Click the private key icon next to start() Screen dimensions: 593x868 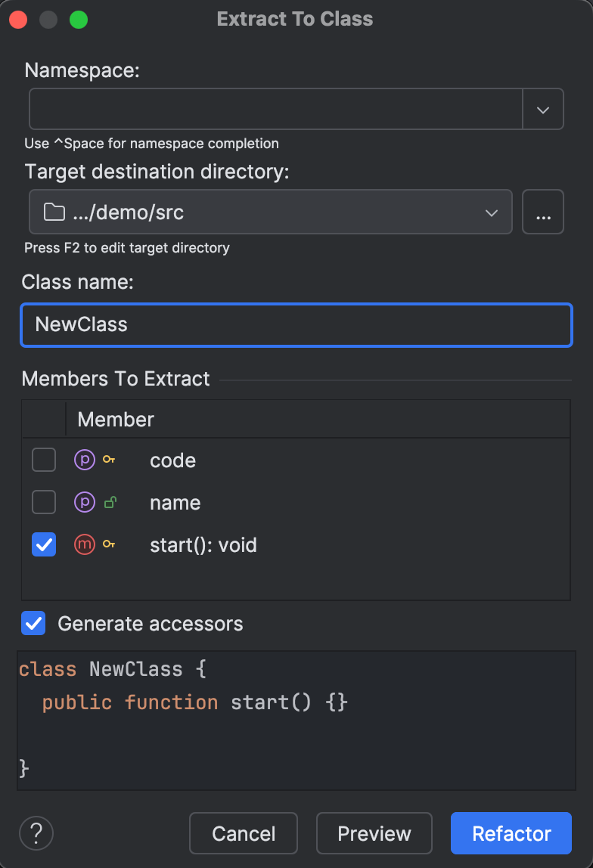tap(109, 544)
